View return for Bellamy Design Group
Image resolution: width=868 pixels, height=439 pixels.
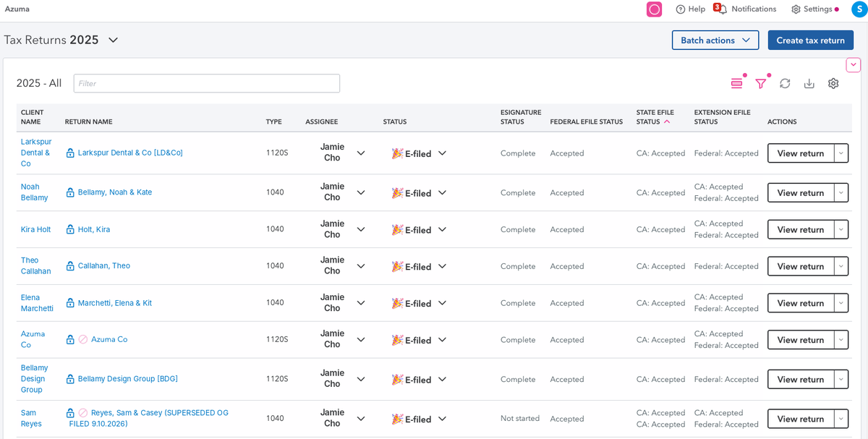point(800,380)
